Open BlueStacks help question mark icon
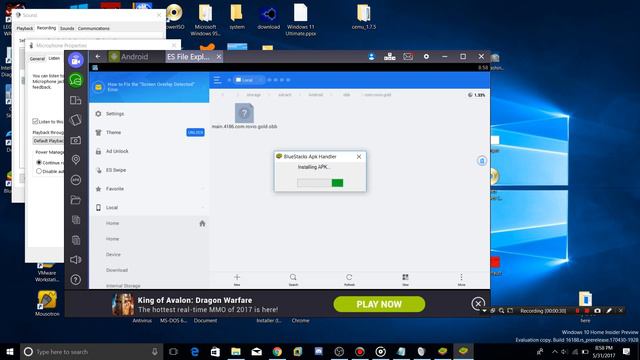The height and width of the screenshot is (360, 640). click(76, 280)
